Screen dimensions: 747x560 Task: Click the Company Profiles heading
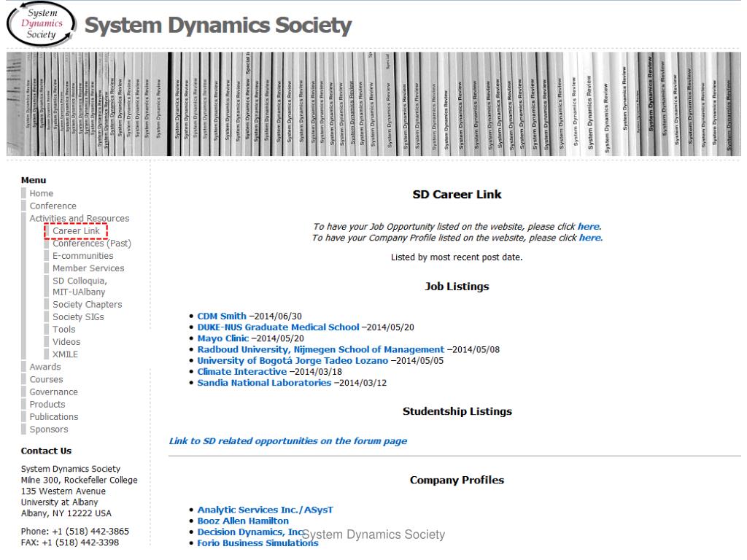point(457,480)
